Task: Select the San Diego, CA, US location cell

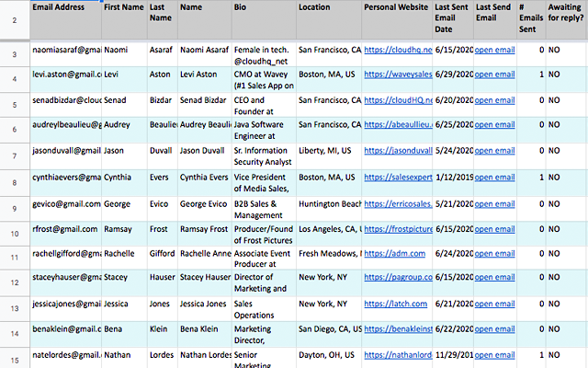Action: 329,334
